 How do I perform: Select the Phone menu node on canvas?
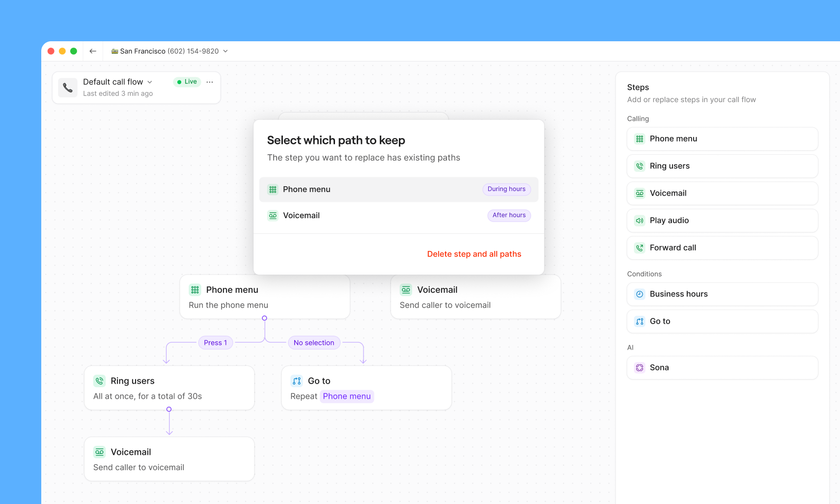click(x=265, y=297)
